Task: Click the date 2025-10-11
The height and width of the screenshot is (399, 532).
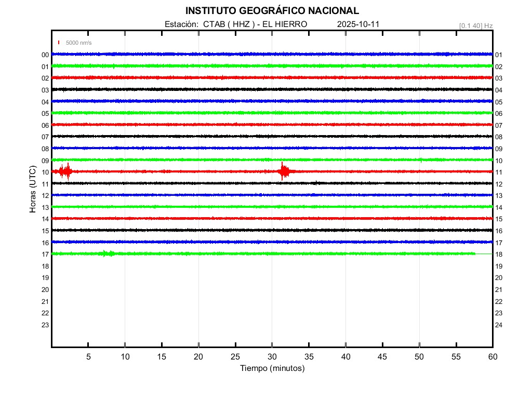Action: point(359,24)
